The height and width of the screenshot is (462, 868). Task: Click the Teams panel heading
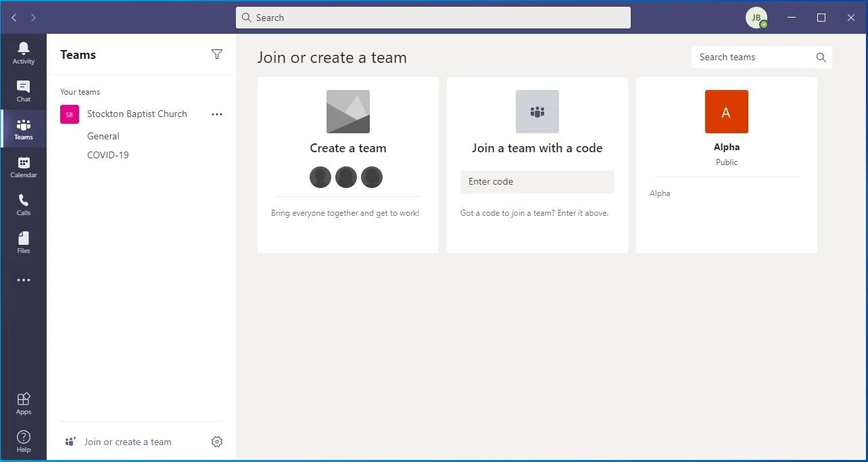[78, 55]
